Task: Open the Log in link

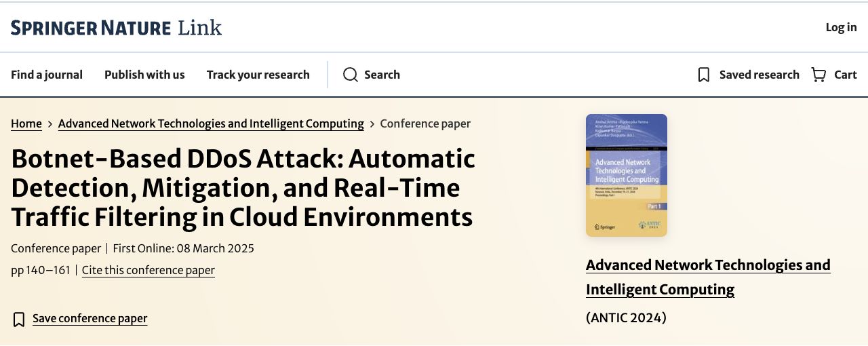Action: tap(841, 27)
